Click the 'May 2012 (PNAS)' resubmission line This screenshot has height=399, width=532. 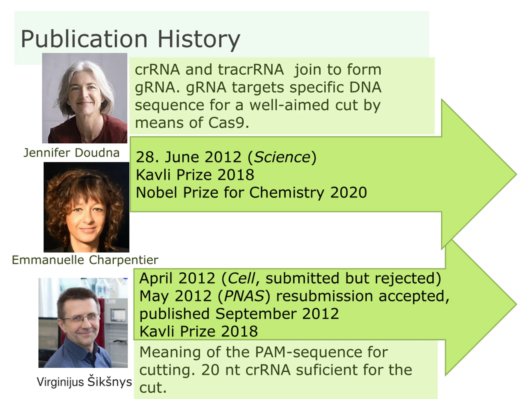pos(294,296)
